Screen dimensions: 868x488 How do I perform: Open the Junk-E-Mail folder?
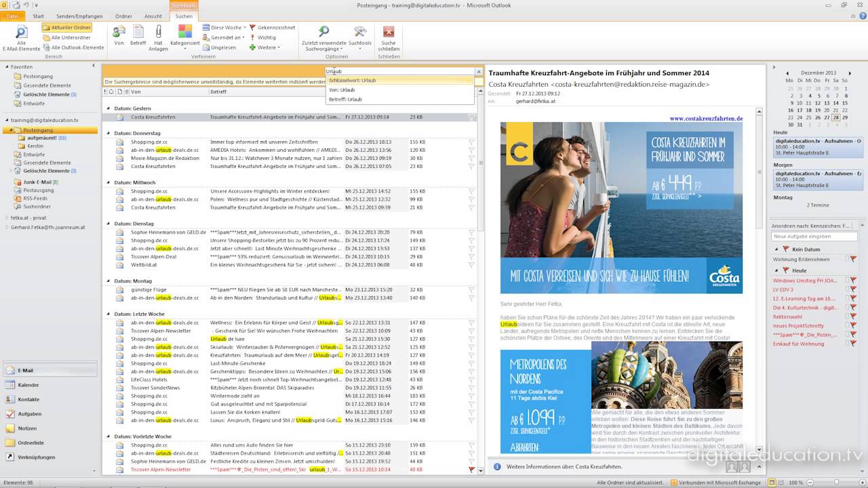[x=37, y=182]
